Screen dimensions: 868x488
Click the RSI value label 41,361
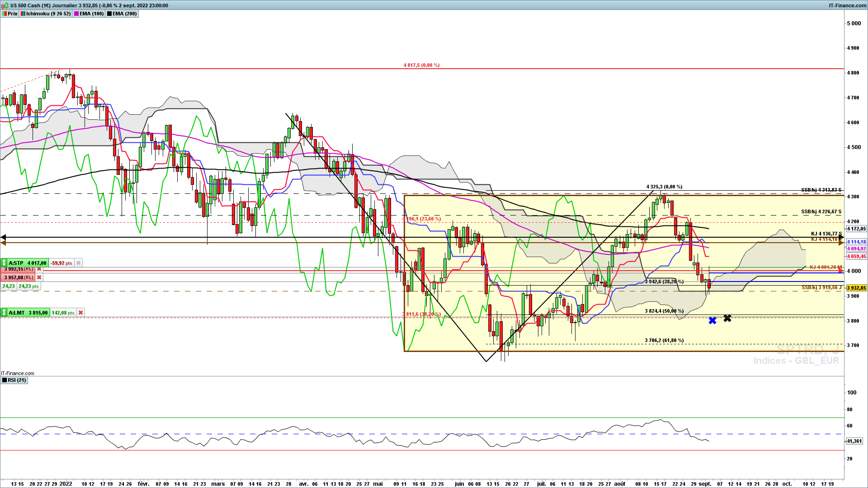(x=854, y=441)
